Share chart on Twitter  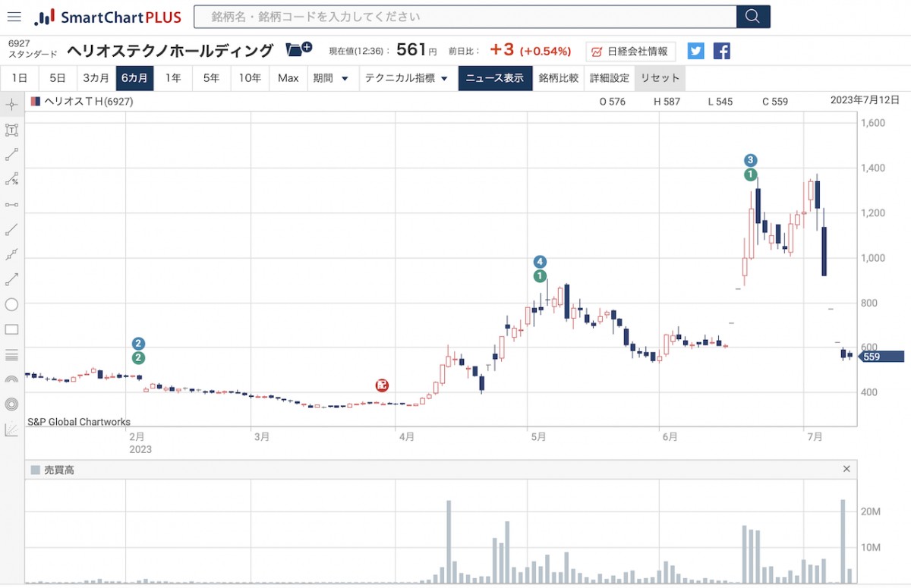(x=696, y=51)
